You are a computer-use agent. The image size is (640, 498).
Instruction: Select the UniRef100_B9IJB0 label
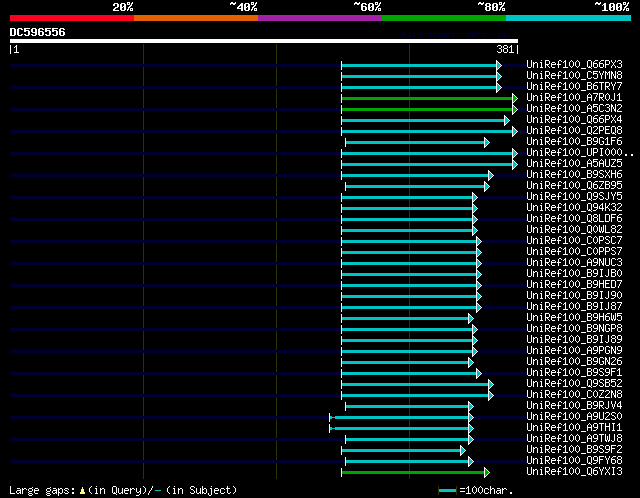tap(574, 273)
